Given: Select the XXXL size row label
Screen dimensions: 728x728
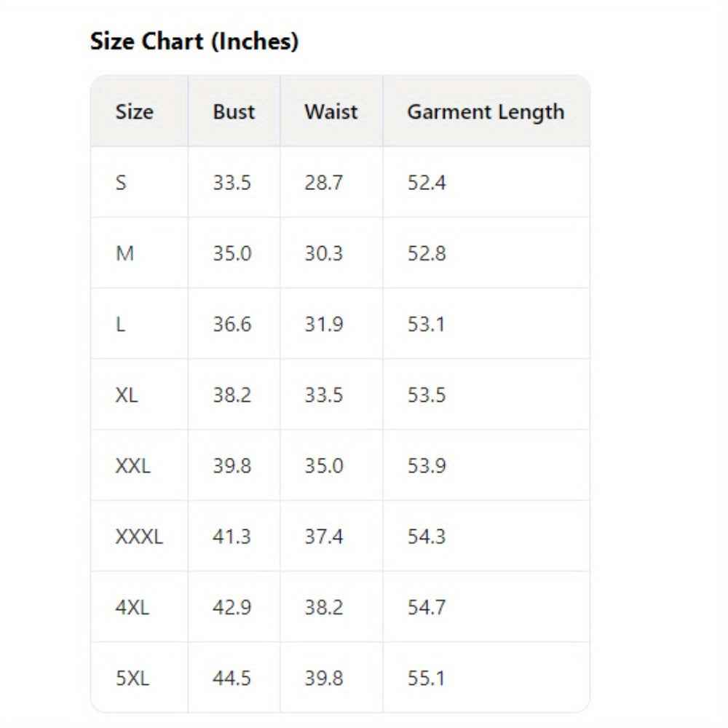Looking at the screenshot, I should click(x=139, y=537).
